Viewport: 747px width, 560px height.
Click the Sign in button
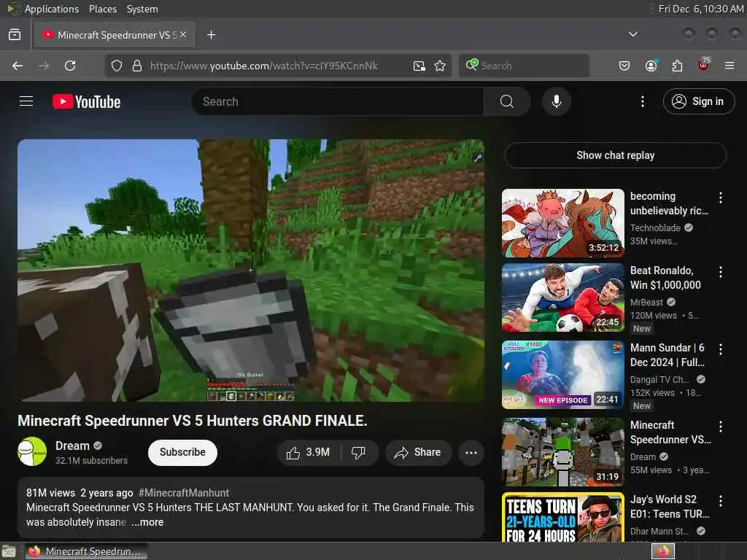698,101
